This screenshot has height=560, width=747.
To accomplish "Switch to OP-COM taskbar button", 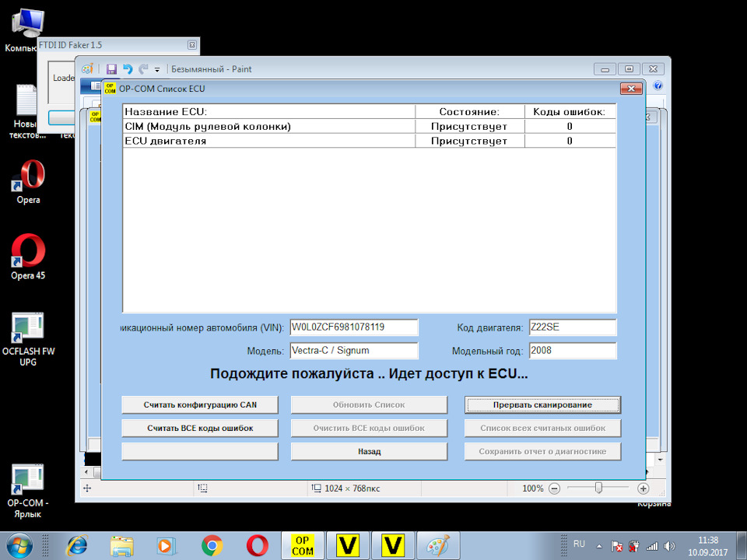I will [303, 546].
